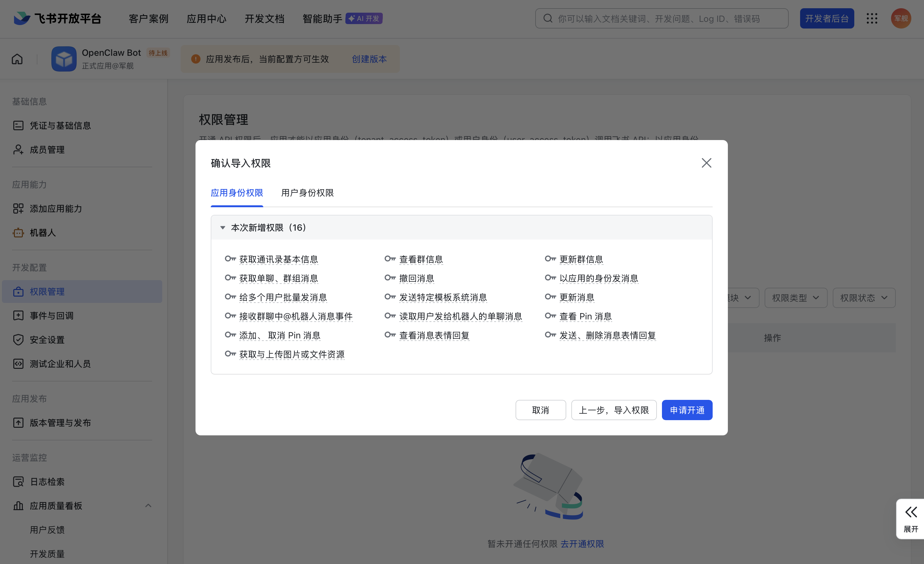Click 上一步，导入权限 button
Screen dimensions: 924x564
click(x=613, y=410)
